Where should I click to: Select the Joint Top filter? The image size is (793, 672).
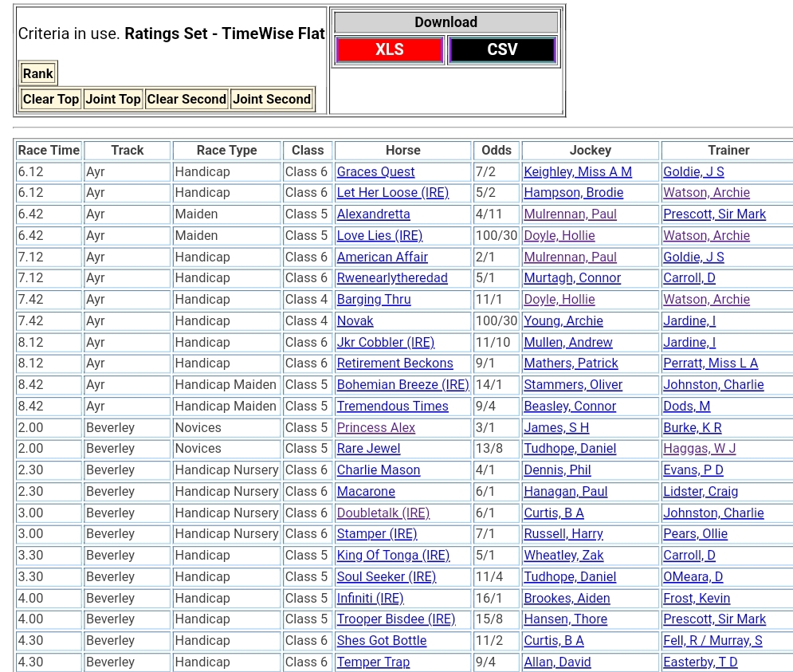[113, 100]
